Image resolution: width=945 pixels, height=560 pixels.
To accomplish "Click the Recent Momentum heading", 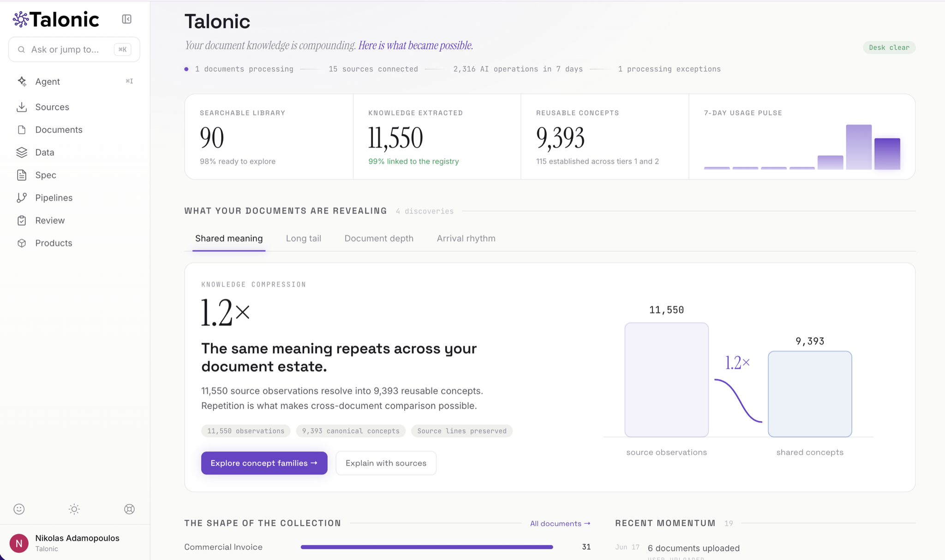I will (x=665, y=523).
